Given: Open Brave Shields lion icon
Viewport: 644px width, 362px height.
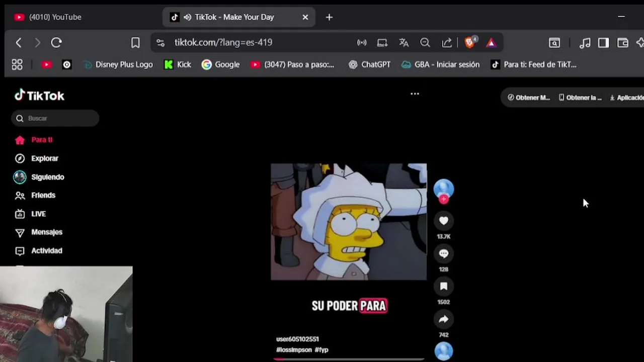Looking at the screenshot, I should (470, 42).
